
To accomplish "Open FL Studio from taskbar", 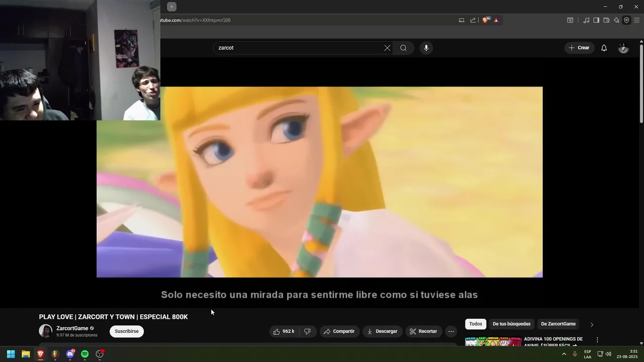I will [55, 354].
